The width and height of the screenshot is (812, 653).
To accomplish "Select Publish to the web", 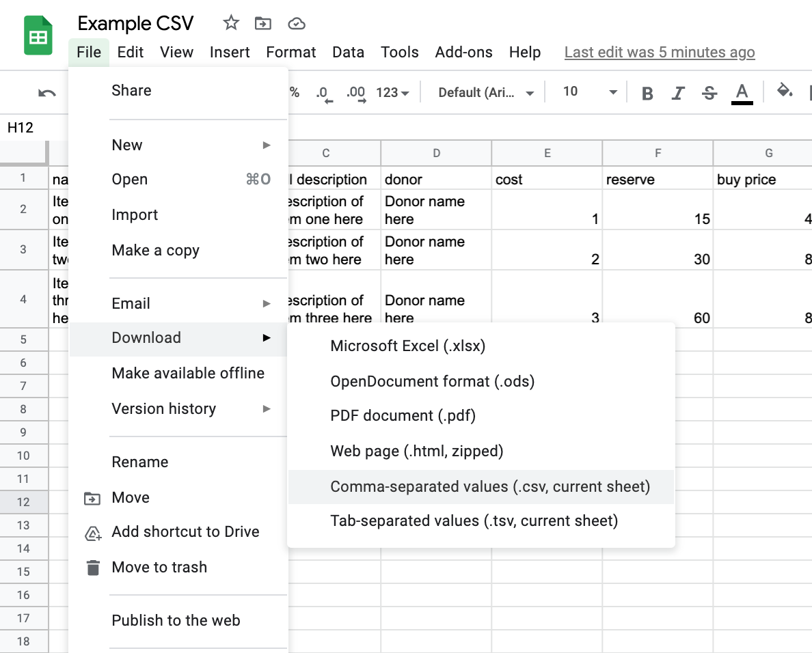I will (x=178, y=620).
